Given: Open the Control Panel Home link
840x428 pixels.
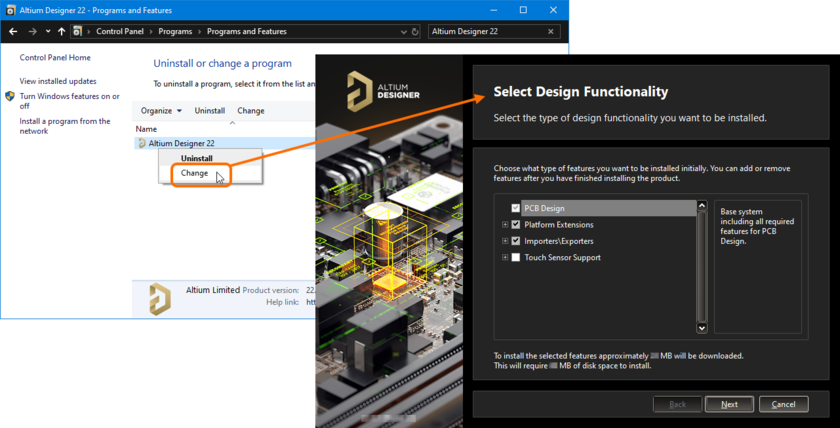Looking at the screenshot, I should point(55,58).
